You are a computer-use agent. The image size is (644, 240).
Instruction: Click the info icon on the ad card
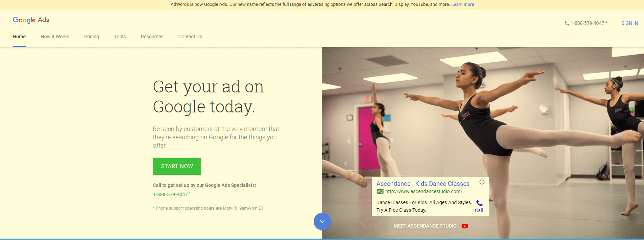coord(482,182)
